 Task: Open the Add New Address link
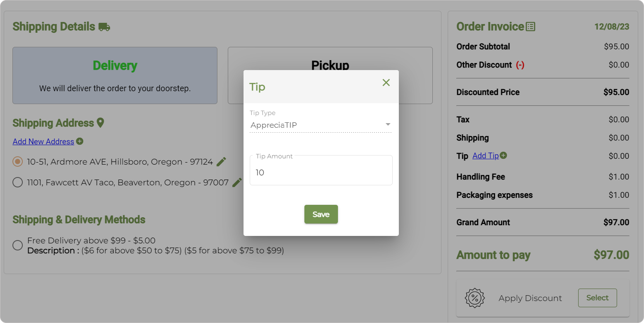click(43, 142)
